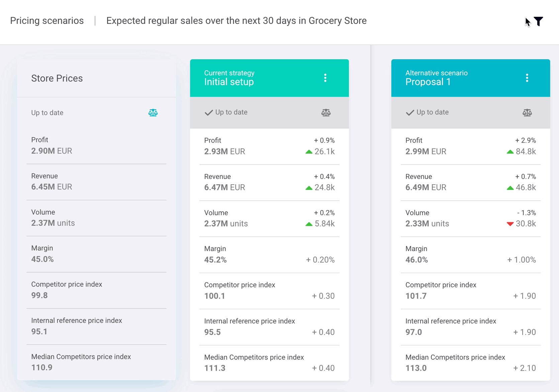
Task: Click the balance scale icon in Proposal 1
Action: point(527,113)
